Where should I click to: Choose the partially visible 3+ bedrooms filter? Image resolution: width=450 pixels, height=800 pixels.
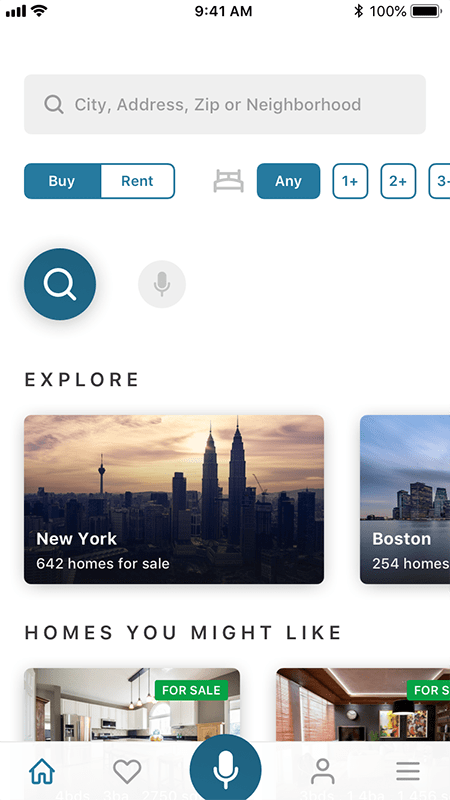439,181
